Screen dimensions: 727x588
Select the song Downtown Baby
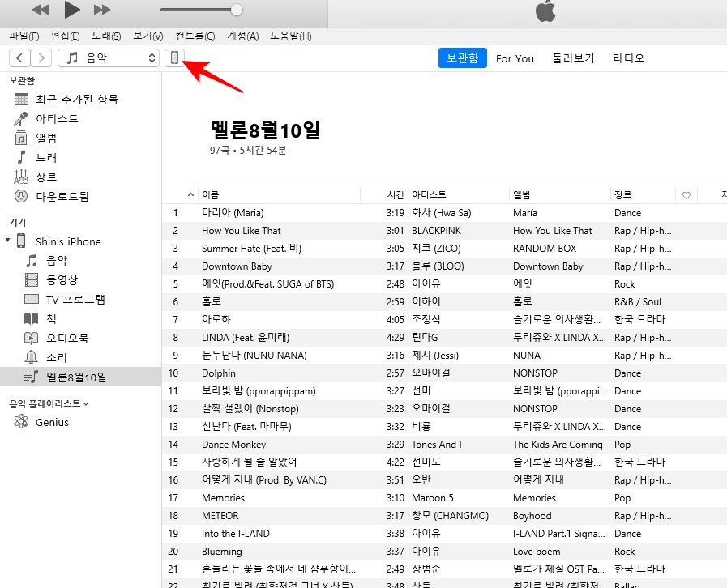coord(237,266)
